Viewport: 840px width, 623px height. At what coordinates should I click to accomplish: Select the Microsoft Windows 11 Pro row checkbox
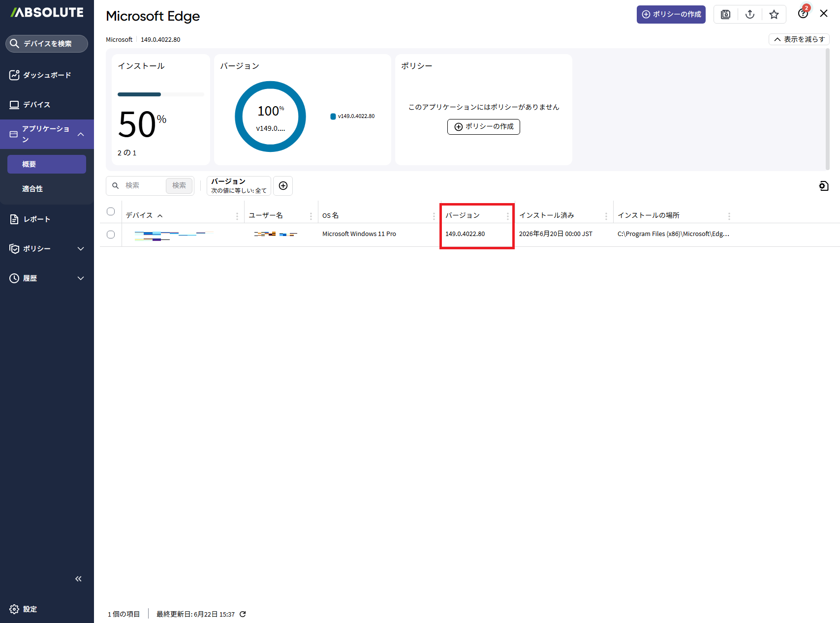[x=111, y=235]
